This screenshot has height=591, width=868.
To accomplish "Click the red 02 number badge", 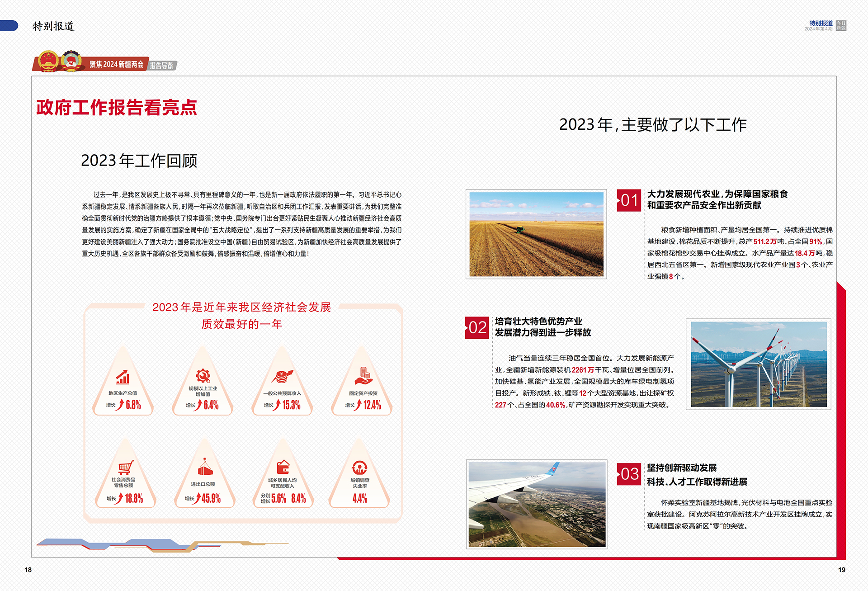I will 477,327.
